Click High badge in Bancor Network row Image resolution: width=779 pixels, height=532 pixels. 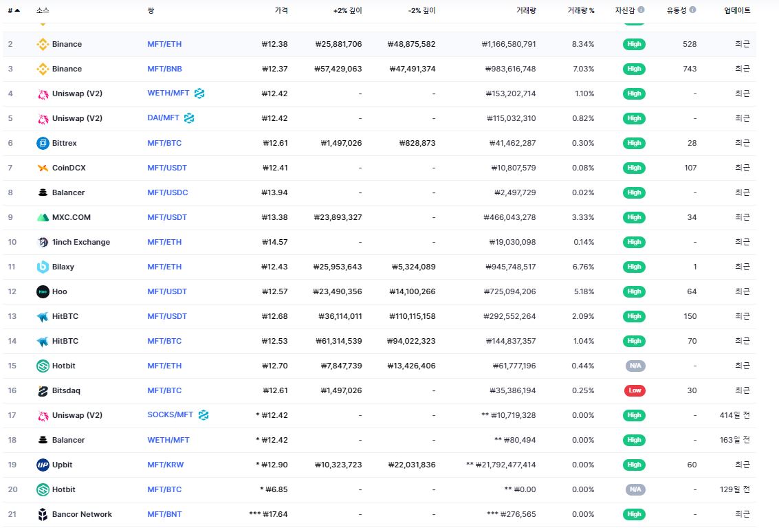click(x=634, y=515)
